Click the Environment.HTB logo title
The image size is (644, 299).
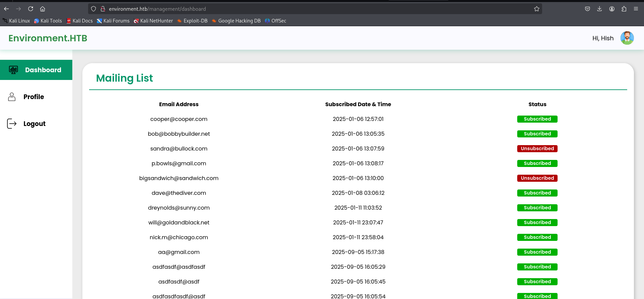tap(48, 38)
